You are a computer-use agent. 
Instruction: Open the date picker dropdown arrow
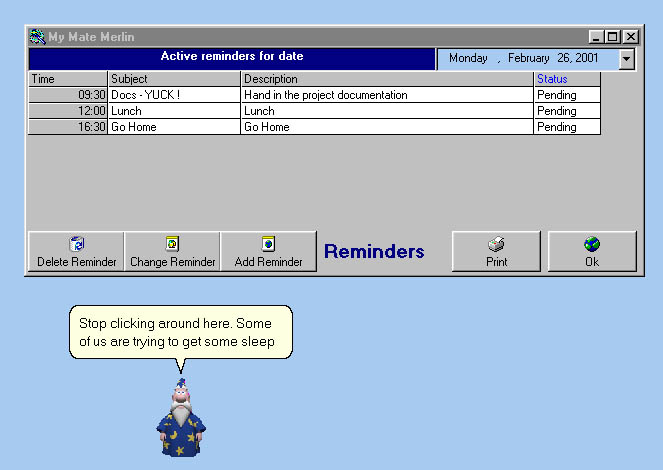click(626, 59)
